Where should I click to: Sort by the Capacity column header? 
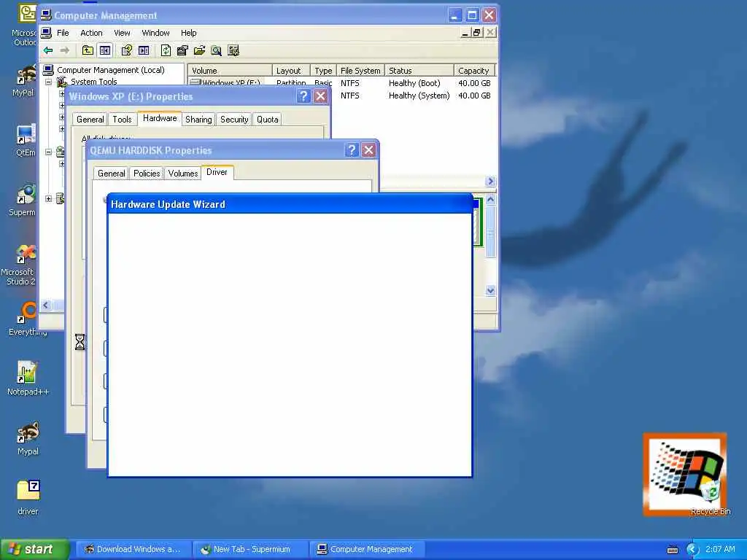[474, 71]
